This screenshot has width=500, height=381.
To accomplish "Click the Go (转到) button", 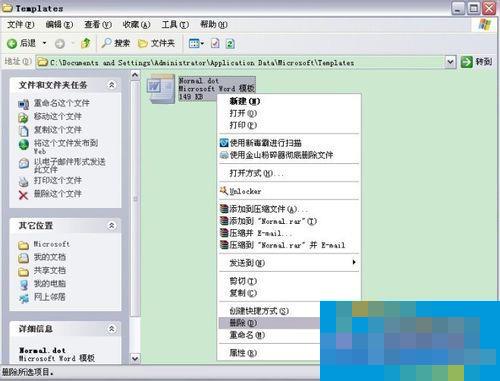I will click(476, 62).
